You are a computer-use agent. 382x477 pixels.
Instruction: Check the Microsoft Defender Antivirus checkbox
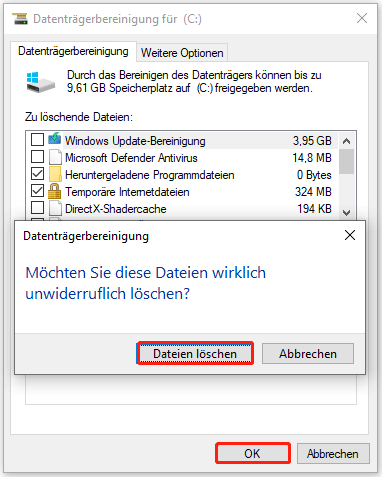click(x=37, y=156)
